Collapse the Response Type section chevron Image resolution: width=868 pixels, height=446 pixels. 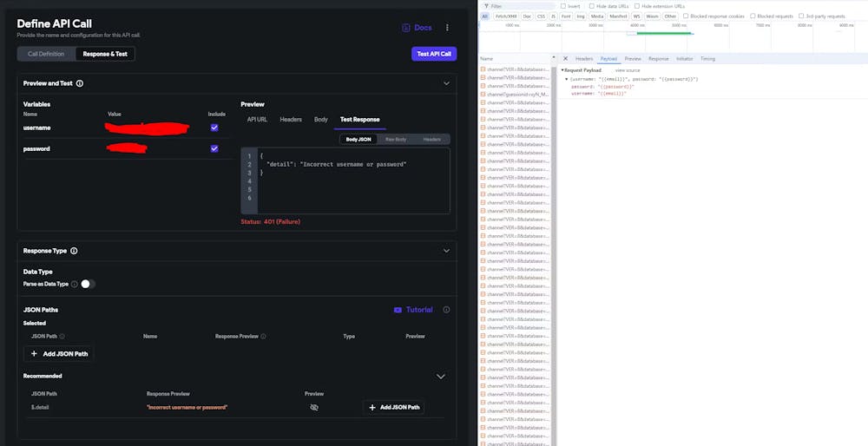[x=446, y=251]
